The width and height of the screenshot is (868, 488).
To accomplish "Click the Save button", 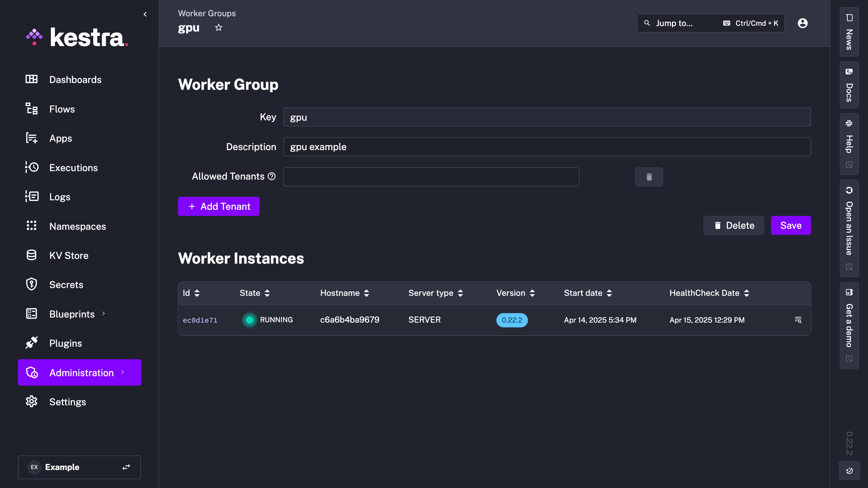I will 790,225.
